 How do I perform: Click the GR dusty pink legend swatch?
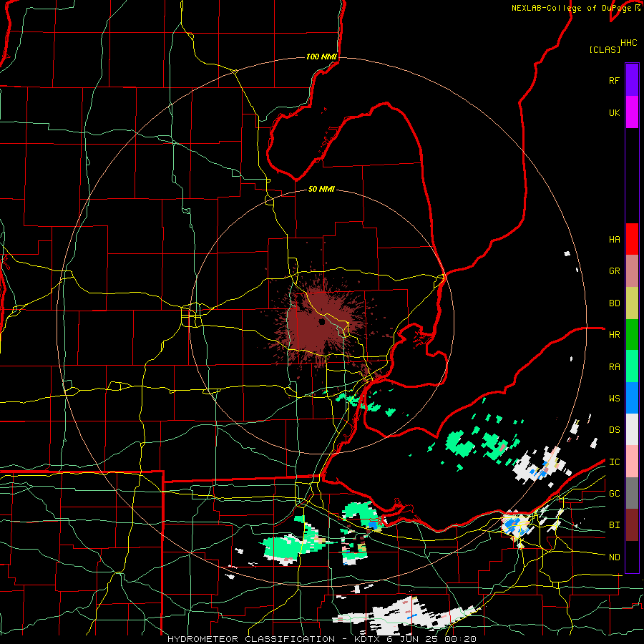tap(632, 271)
